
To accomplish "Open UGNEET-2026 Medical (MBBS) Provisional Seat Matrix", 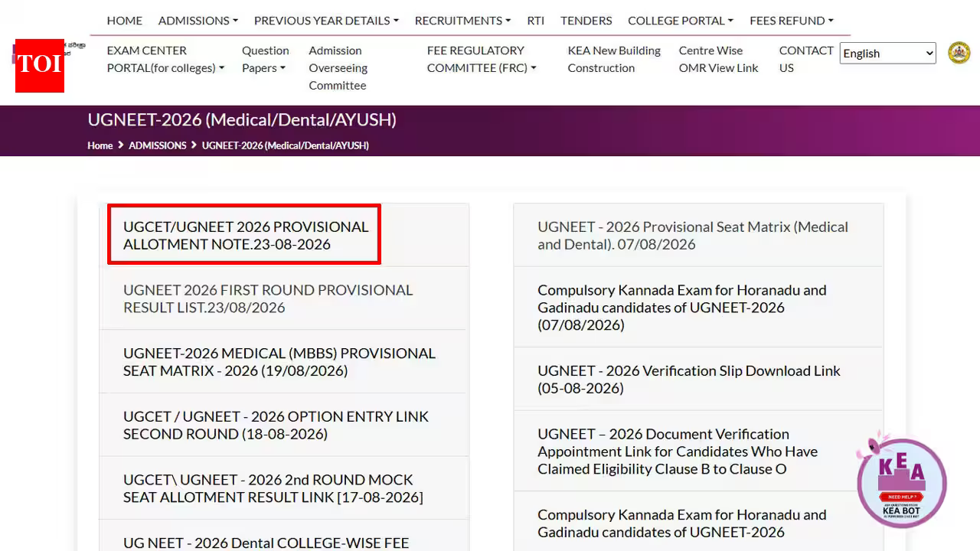I will tap(279, 362).
